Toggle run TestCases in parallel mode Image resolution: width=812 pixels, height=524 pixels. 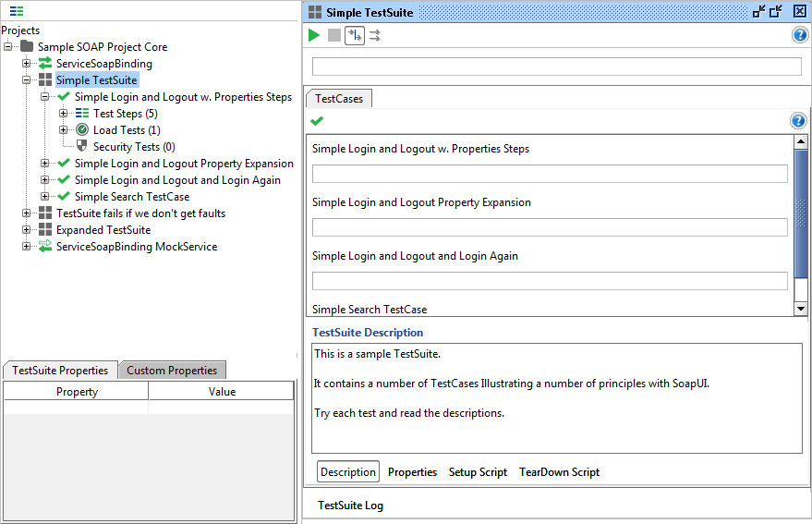375,35
